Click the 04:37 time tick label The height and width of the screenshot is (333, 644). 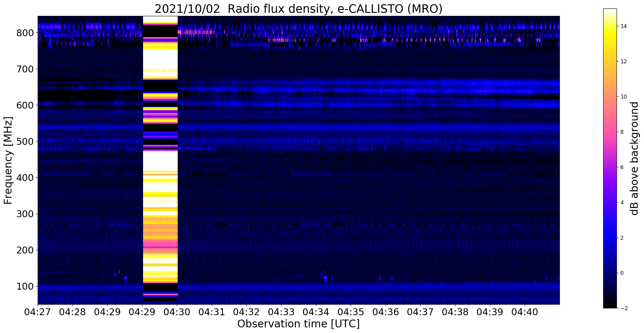421,312
